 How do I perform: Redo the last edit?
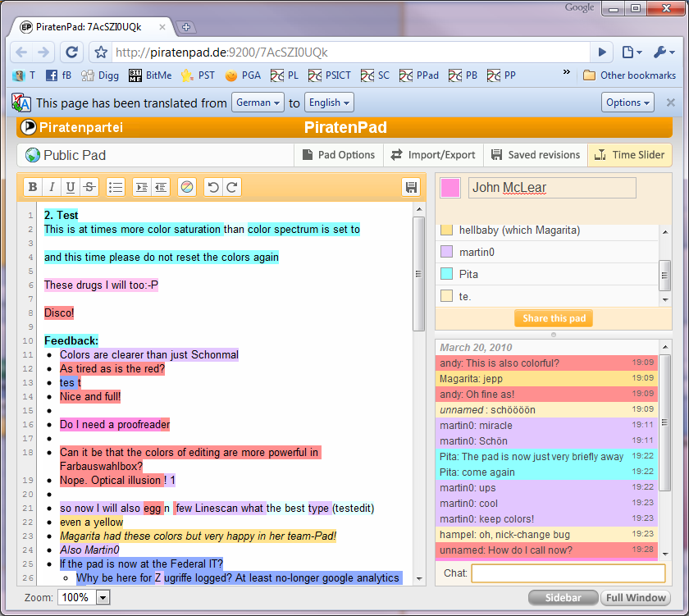pos(232,187)
